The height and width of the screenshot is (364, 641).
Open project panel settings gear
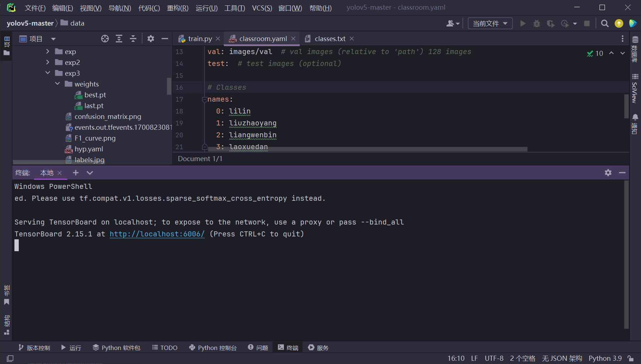tap(151, 39)
